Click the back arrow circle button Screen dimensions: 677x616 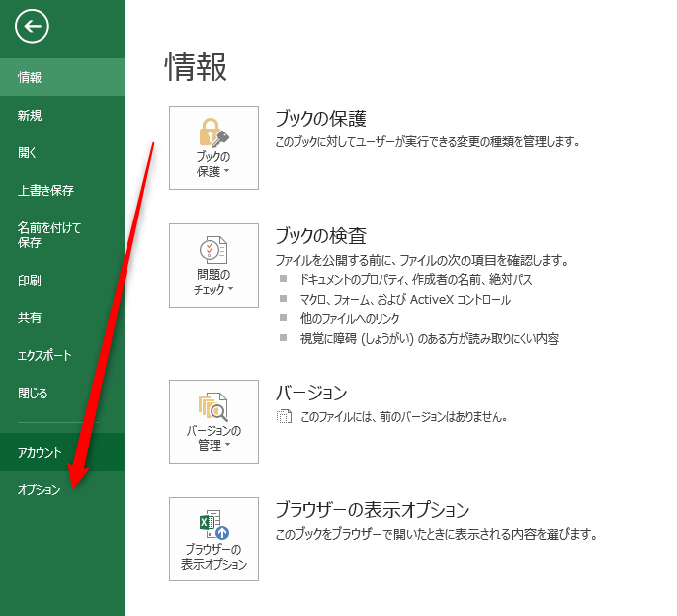pos(32,27)
